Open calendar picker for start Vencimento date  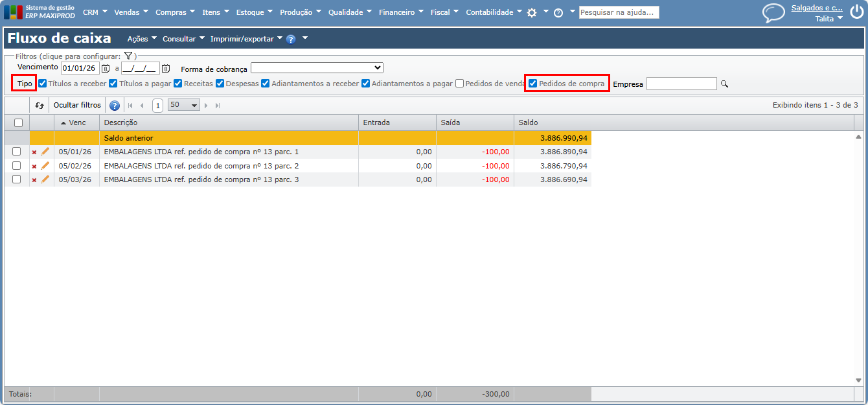[x=106, y=68]
